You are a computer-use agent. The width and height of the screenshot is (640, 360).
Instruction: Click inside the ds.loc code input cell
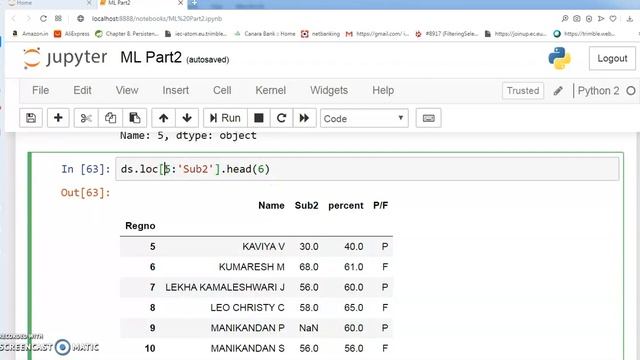367,169
